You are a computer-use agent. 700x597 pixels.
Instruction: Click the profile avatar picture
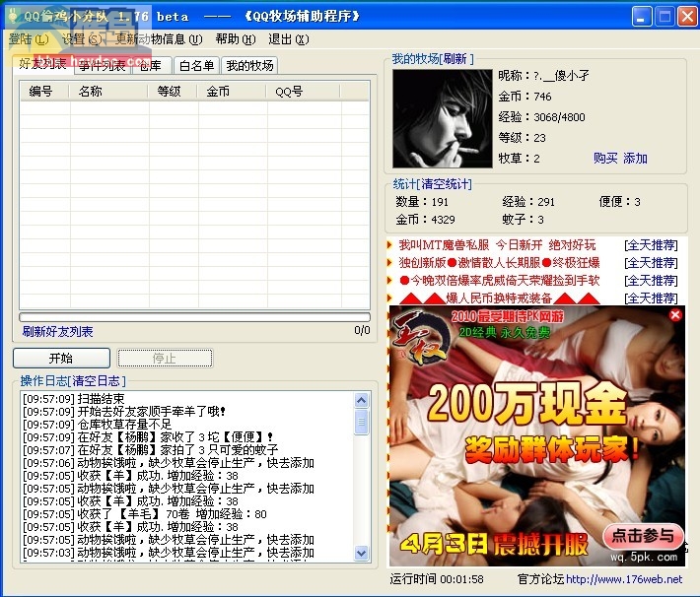(443, 118)
